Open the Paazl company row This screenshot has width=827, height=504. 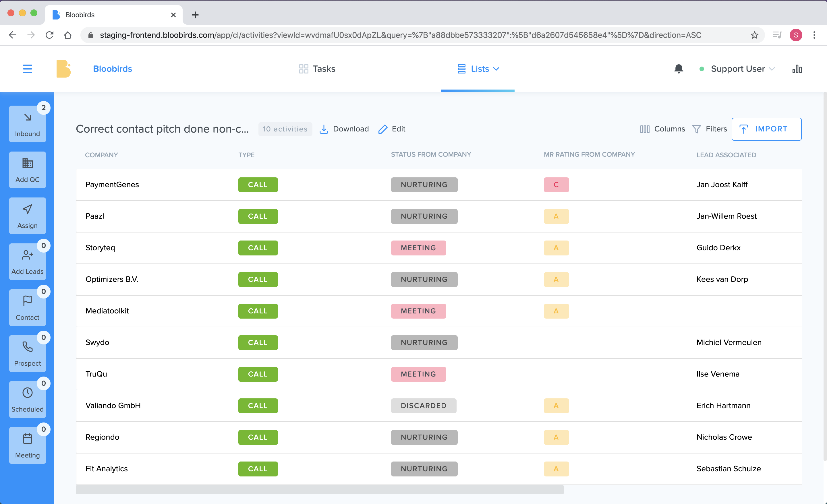pyautogui.click(x=439, y=216)
